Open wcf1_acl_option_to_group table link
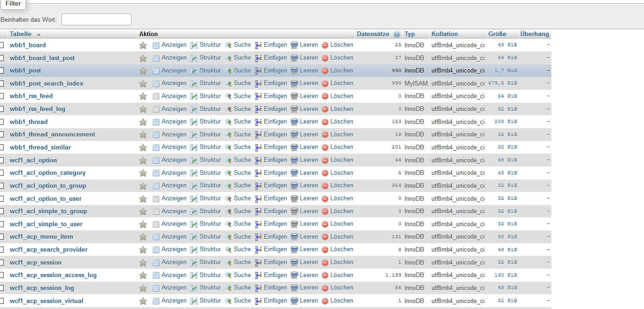The width and height of the screenshot is (644, 309). 48,186
